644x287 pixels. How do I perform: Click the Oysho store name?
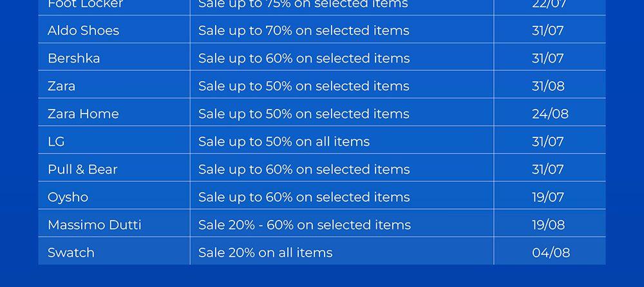(68, 197)
